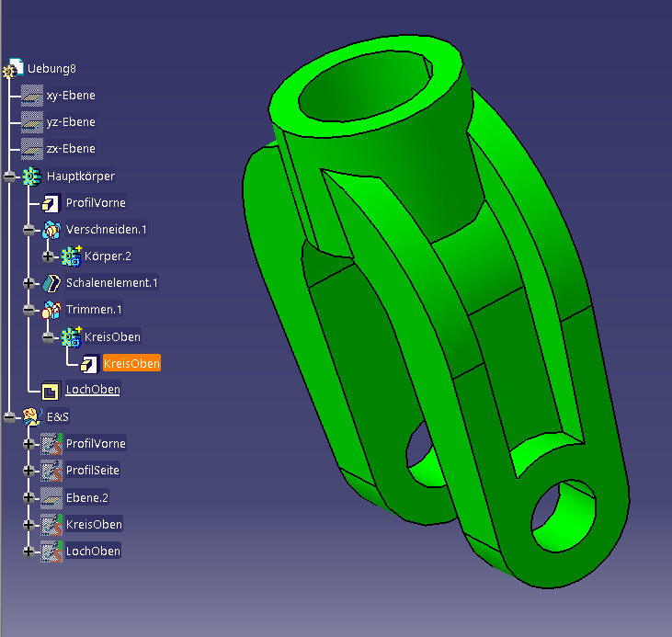Select the ProfilVorne label under E&S
Screen dimensions: 672x637
tap(96, 444)
